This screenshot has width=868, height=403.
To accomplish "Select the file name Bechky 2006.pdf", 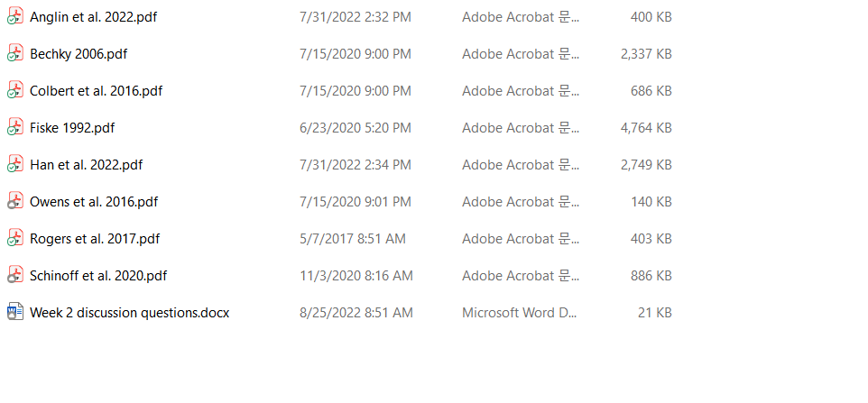I will point(78,54).
